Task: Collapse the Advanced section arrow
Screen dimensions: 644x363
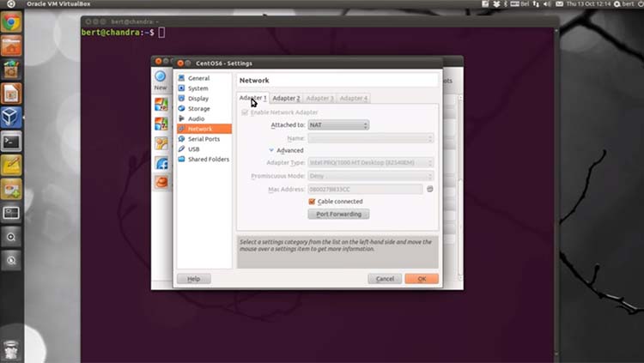Action: pyautogui.click(x=271, y=150)
